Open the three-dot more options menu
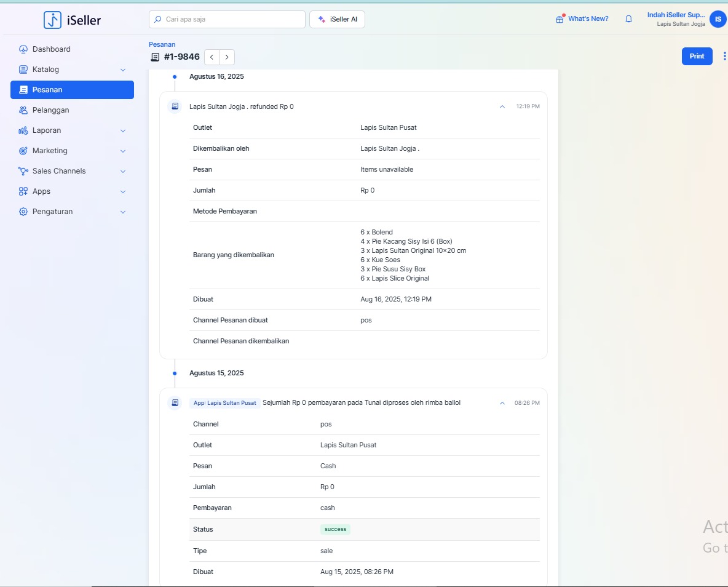 tap(724, 56)
